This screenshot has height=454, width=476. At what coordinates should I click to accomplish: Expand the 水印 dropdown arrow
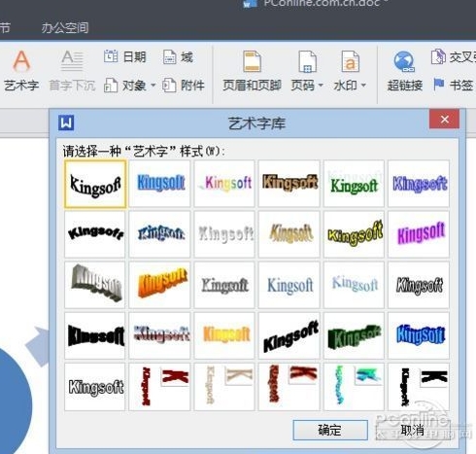click(363, 86)
